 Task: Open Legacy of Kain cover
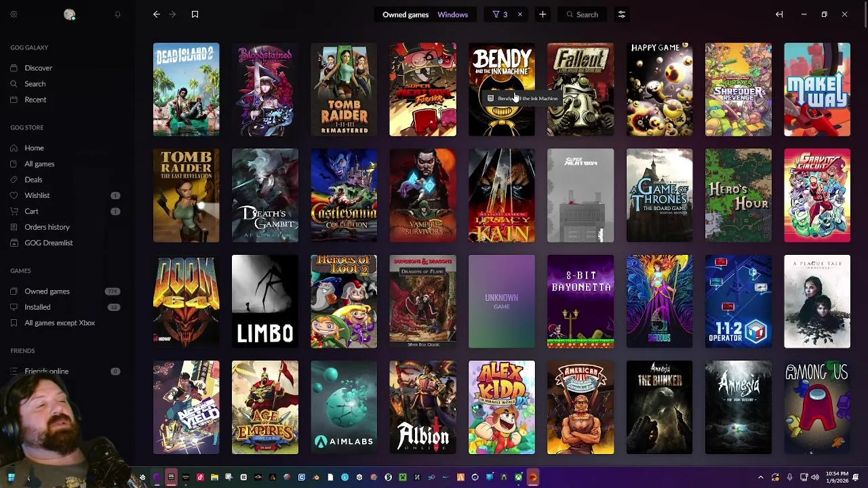pyautogui.click(x=502, y=195)
